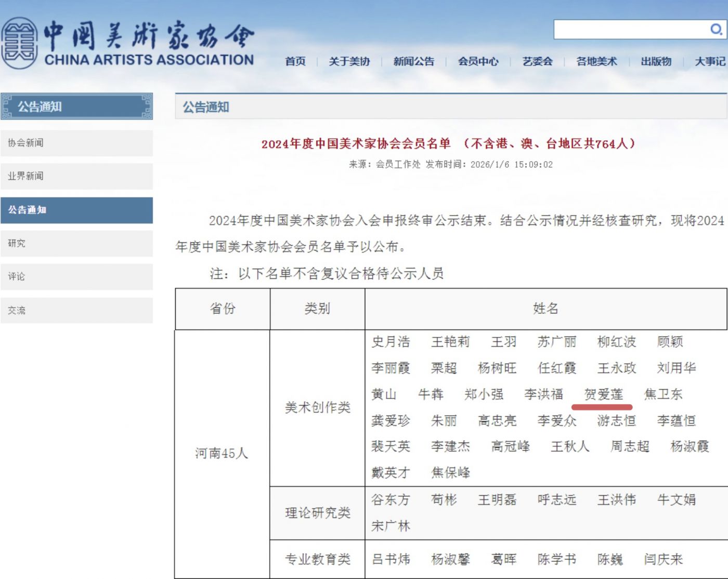The height and width of the screenshot is (579, 728).
Task: Go to 评论 in the sidebar
Action: click(x=76, y=277)
